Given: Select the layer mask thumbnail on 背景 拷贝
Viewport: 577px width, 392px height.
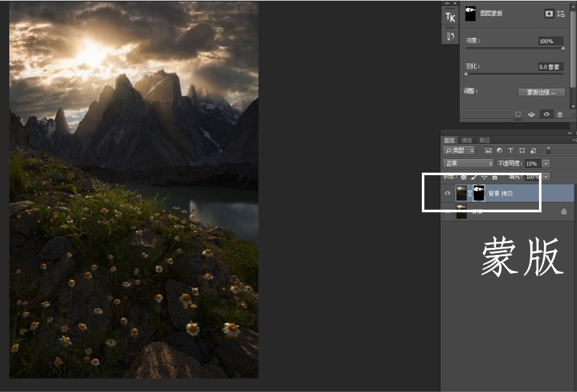Looking at the screenshot, I should 479,193.
